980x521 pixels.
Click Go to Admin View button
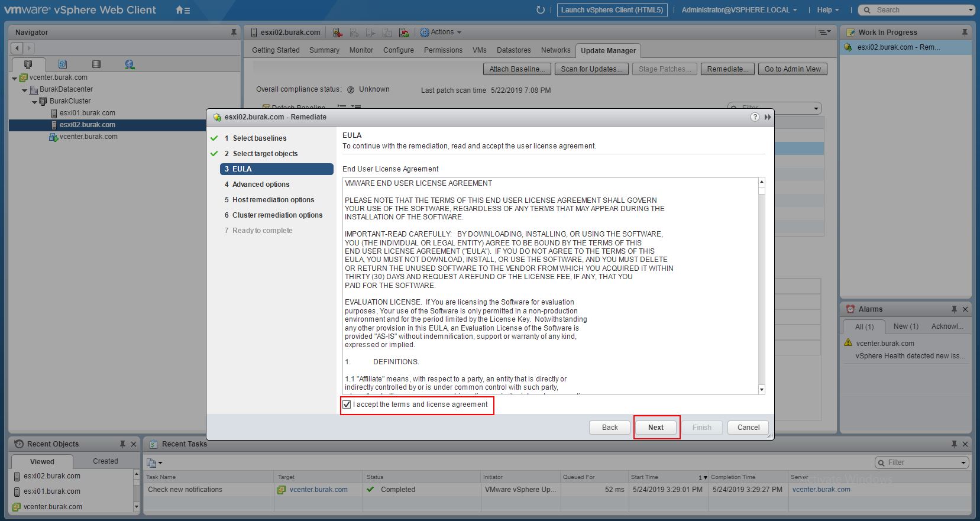click(x=793, y=69)
